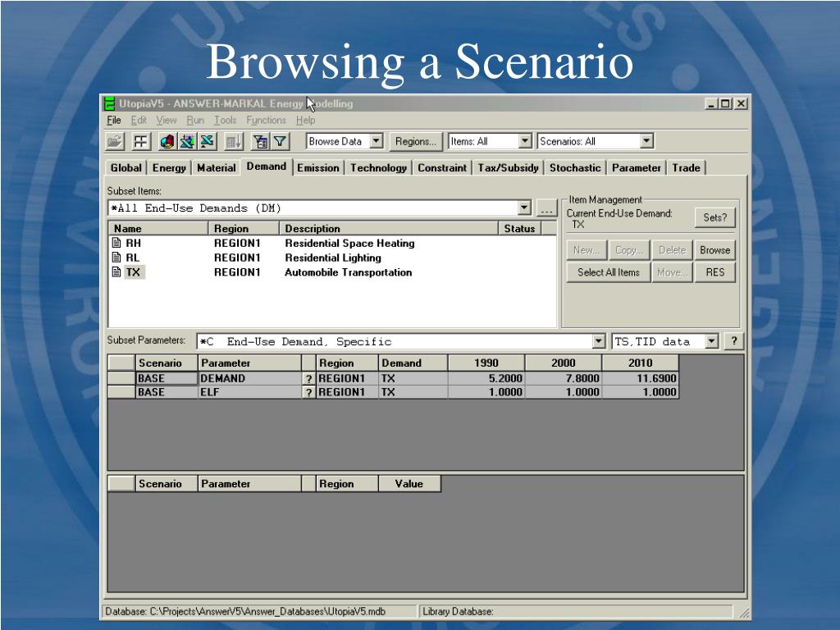Select the Automobile Transportation row
840x630 pixels.
coord(332,272)
